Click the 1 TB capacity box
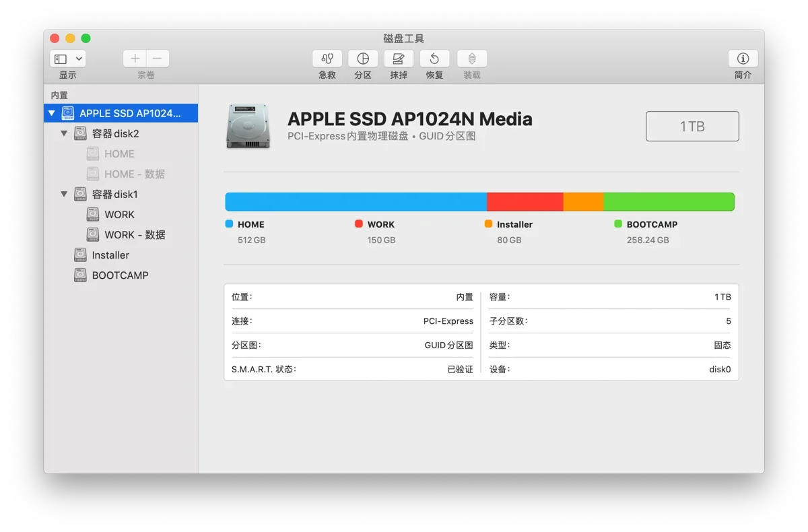 (x=692, y=126)
